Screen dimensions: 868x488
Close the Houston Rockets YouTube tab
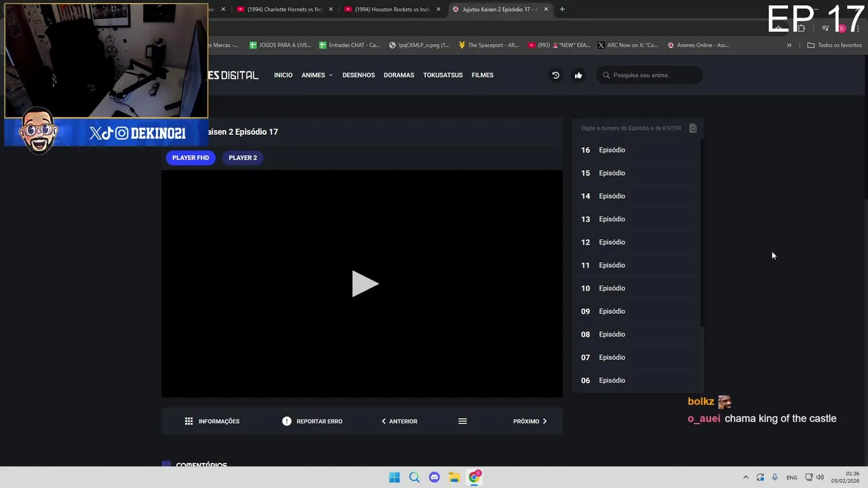pos(438,9)
